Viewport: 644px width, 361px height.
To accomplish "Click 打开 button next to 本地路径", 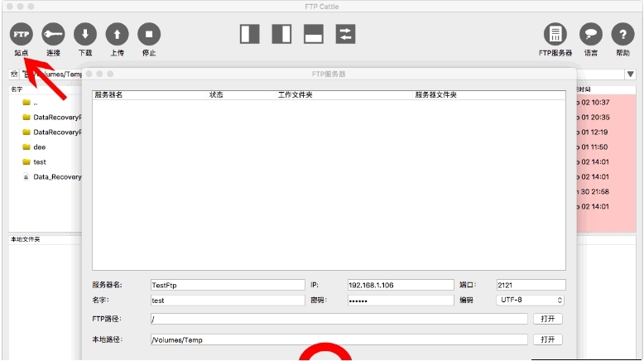I will 548,339.
